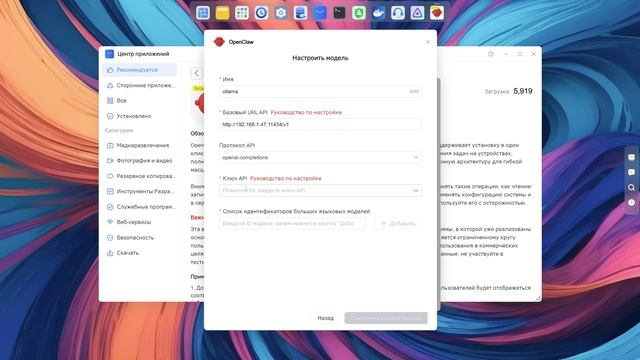Click the help icon in App Center title bar
The height and width of the screenshot is (360, 640).
pos(491,54)
